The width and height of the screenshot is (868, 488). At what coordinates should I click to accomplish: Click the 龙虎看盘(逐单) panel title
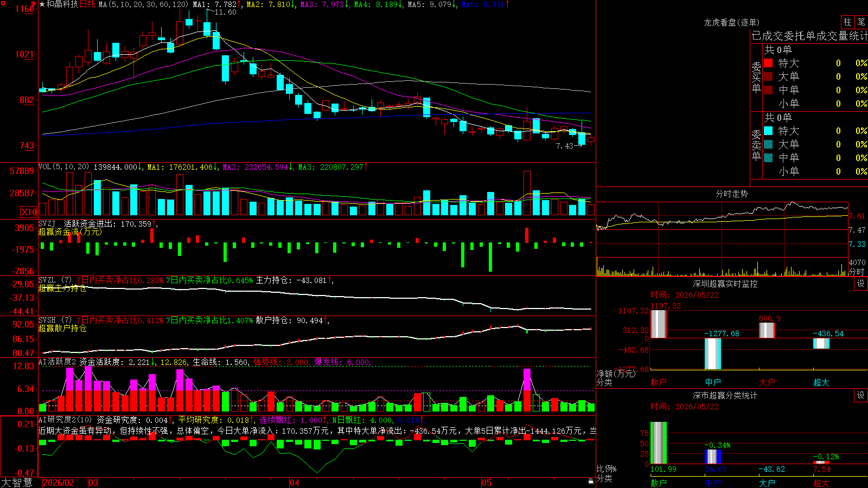point(732,22)
